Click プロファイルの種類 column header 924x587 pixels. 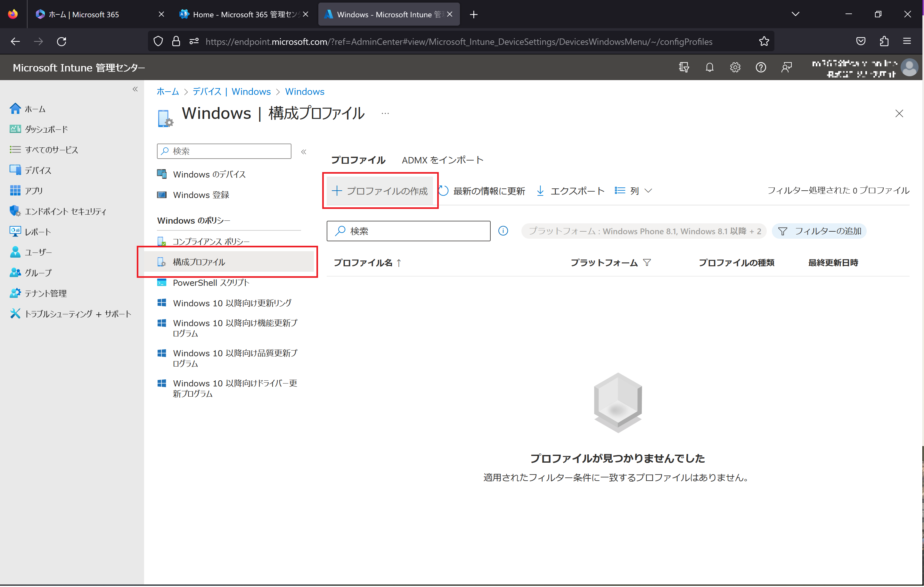click(x=736, y=263)
